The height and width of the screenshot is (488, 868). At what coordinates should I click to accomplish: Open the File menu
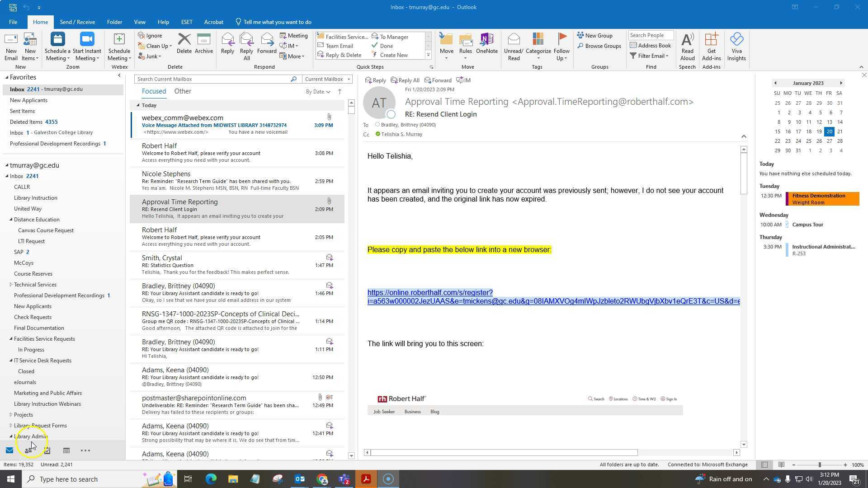(13, 22)
